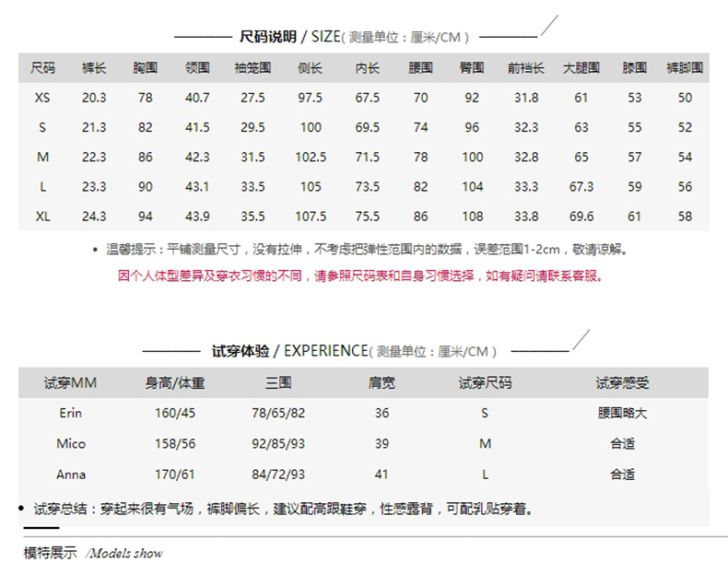Select the 裤脚围 column header
This screenshot has height=586, width=728.
[x=685, y=68]
